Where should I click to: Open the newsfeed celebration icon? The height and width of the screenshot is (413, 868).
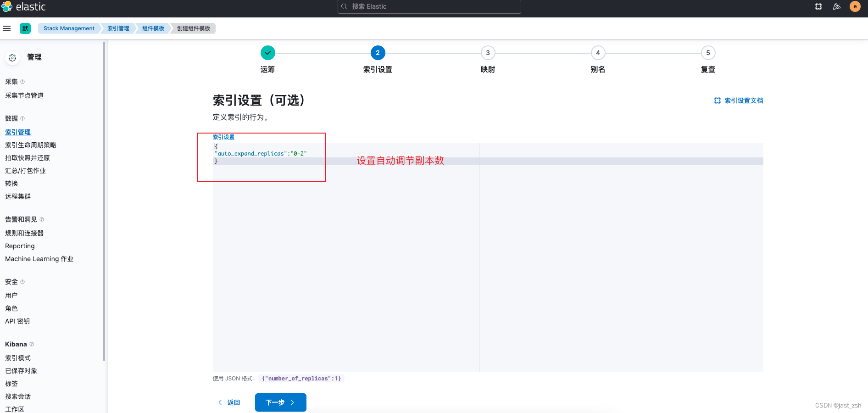click(837, 6)
